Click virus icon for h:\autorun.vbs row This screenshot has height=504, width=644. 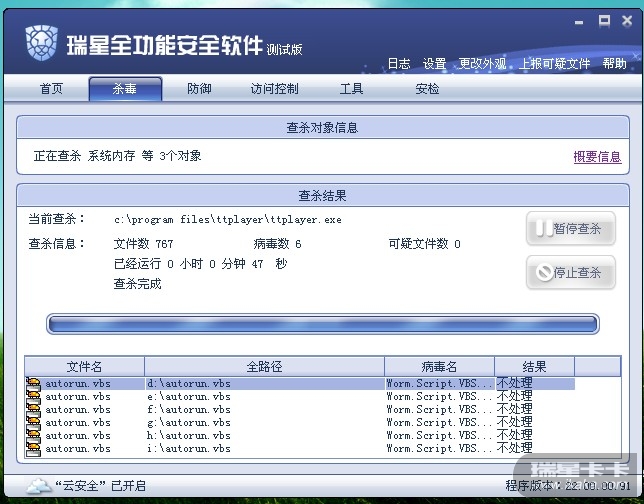coord(33,436)
